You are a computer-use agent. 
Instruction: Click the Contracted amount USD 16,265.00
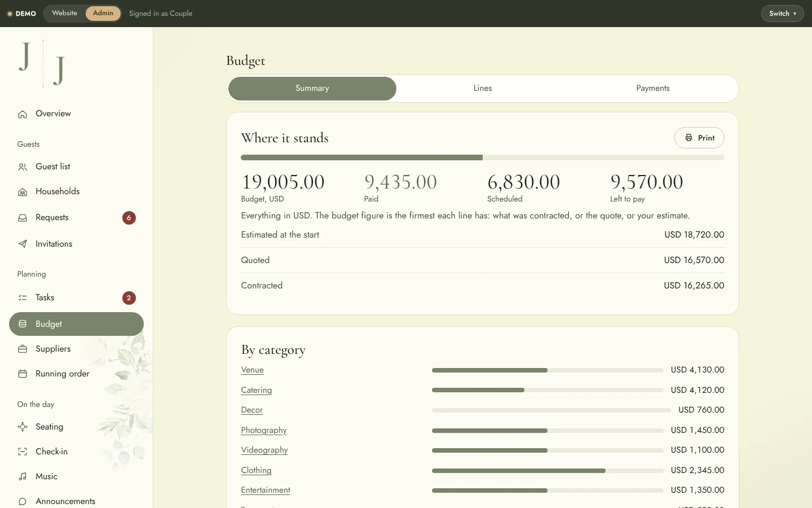click(694, 286)
